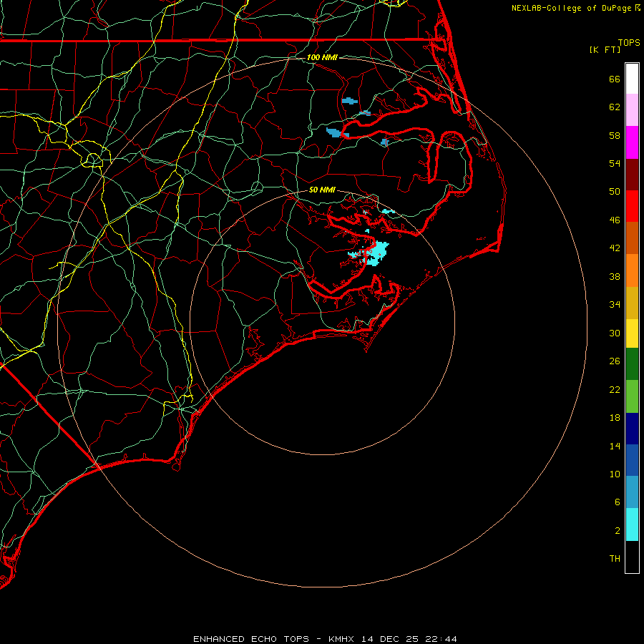The image size is (644, 644).
Task: Click the legend value 50
Action: click(615, 192)
